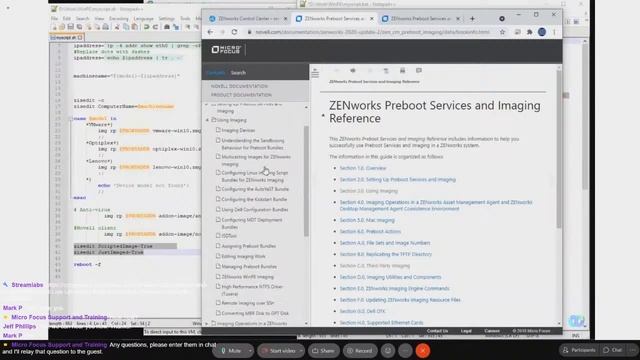Toggle the documentation table of contents panel
Image resolution: width=640 pixels, height=360 pixels.
(315, 73)
